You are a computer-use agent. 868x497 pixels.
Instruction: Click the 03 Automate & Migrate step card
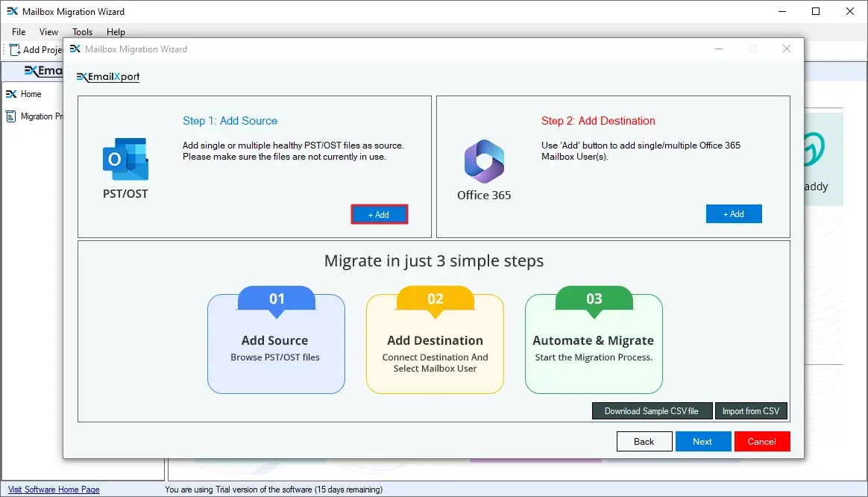click(x=594, y=343)
